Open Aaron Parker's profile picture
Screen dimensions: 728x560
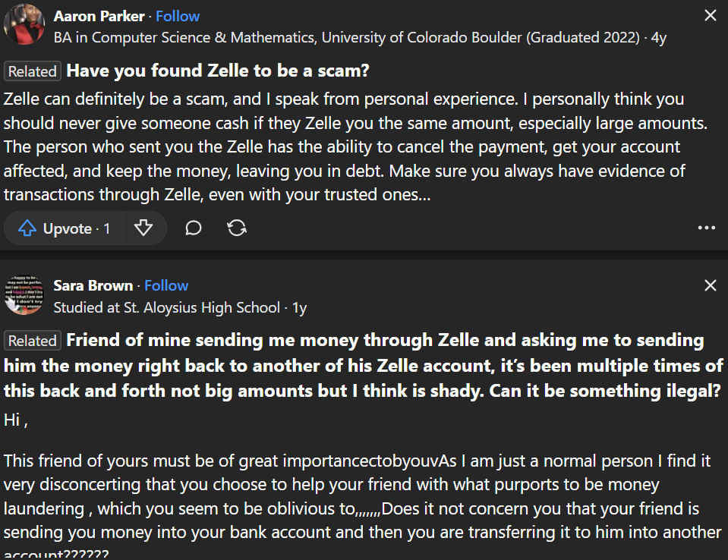coord(24,25)
